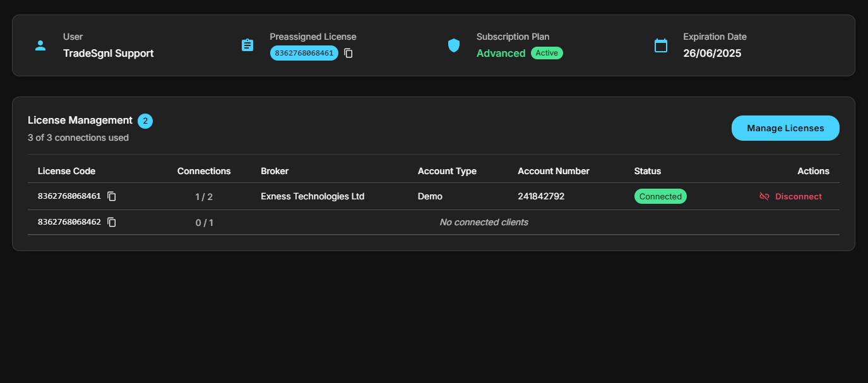Click the License Code column header
Viewport: 868px width, 383px height.
pos(66,171)
